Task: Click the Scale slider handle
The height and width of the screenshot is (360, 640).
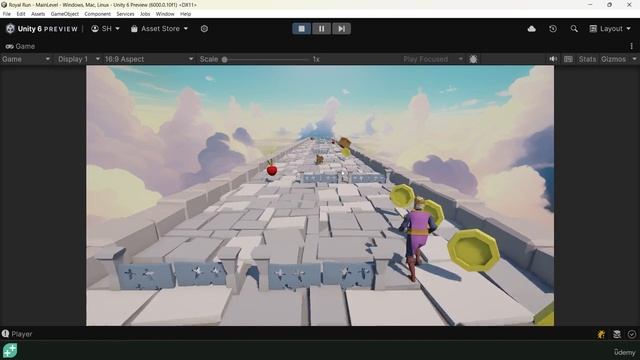Action: [x=224, y=60]
